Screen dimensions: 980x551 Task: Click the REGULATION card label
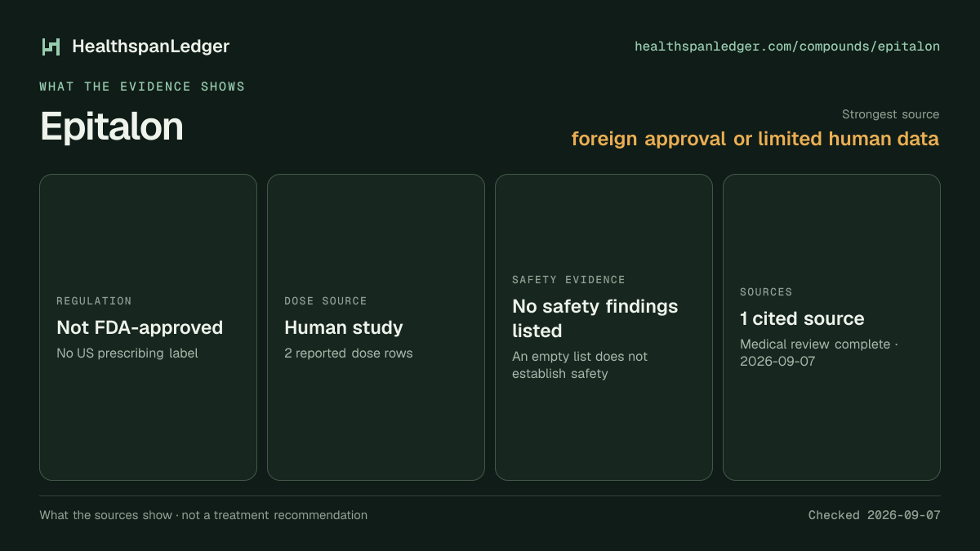[x=94, y=301]
